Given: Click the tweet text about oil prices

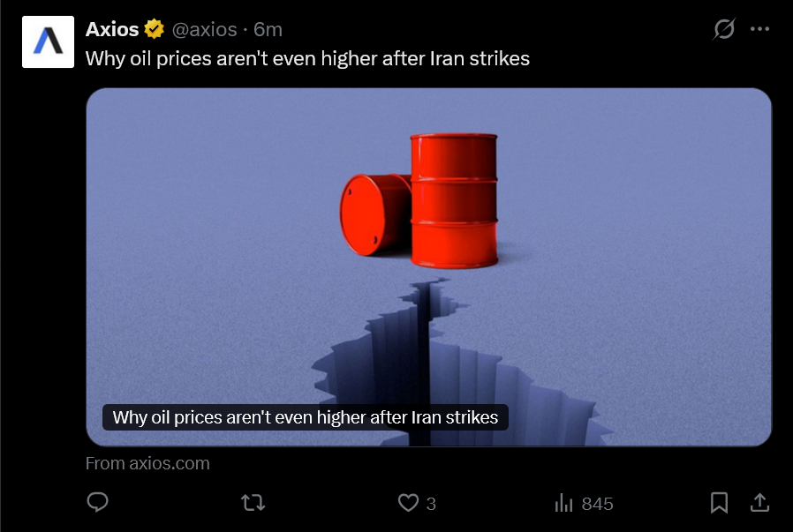Looking at the screenshot, I should coord(307,59).
